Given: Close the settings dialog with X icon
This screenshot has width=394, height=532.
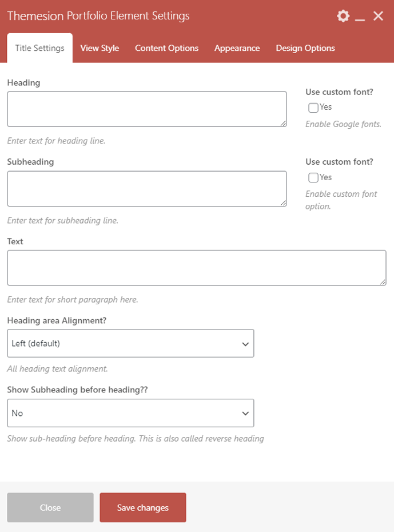Looking at the screenshot, I should [378, 16].
